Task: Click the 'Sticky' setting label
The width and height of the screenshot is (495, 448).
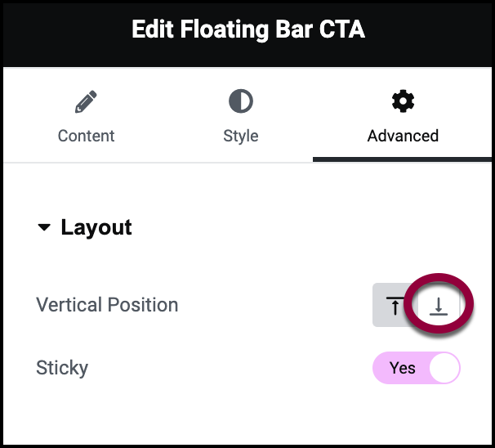Action: (x=62, y=367)
